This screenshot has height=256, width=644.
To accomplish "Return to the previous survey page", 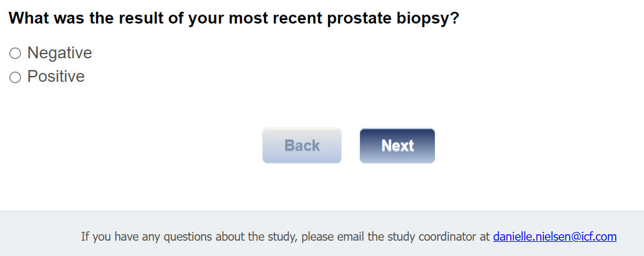I will tap(302, 145).
